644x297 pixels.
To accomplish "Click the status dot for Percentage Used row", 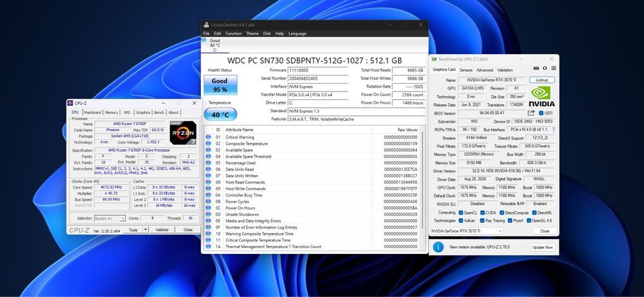I will point(208,162).
